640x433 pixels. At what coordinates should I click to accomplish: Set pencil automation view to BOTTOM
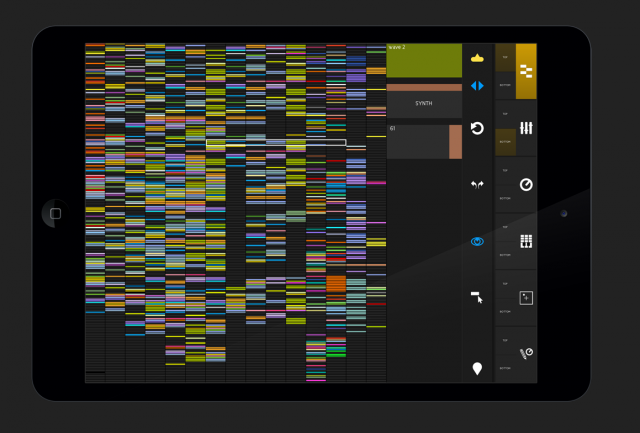[x=505, y=368]
